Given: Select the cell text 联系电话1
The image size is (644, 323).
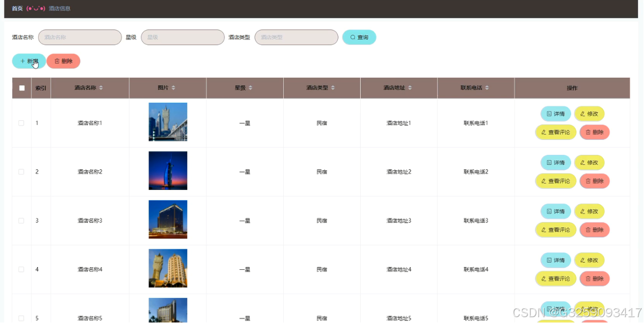Looking at the screenshot, I should coord(476,123).
